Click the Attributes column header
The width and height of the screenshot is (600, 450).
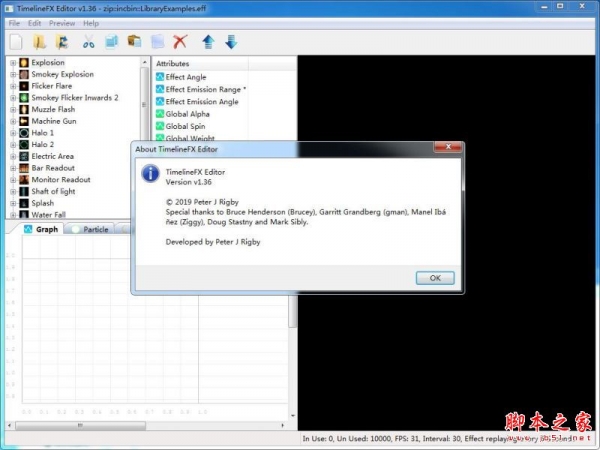point(201,64)
